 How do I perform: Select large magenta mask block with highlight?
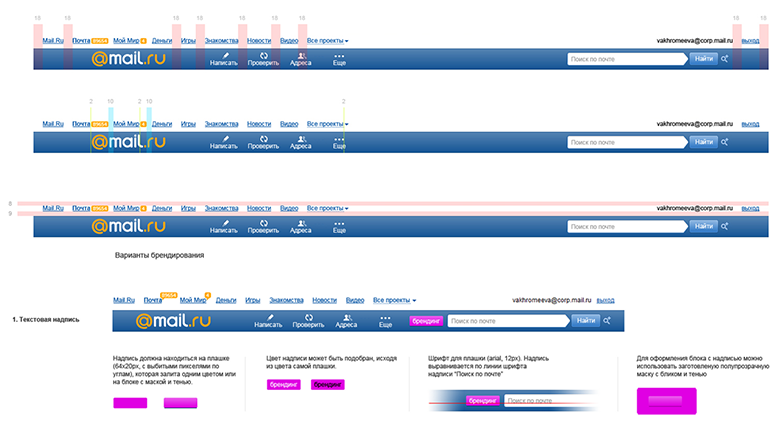point(667,401)
